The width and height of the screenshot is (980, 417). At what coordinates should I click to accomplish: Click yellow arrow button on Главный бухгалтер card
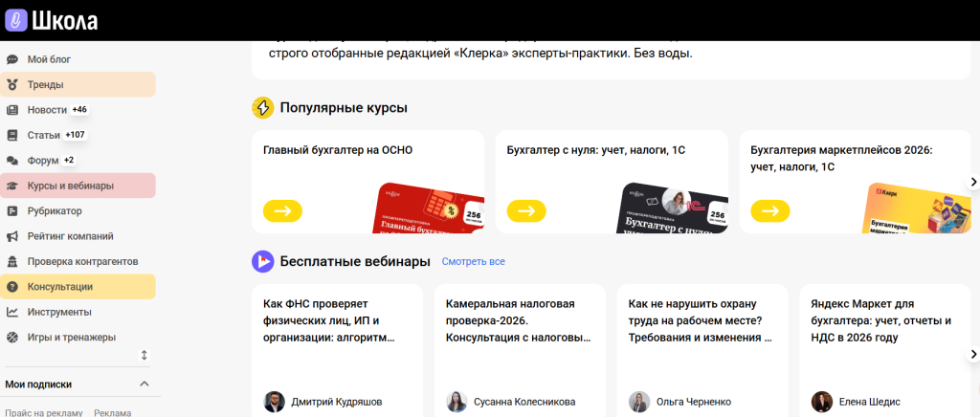[x=282, y=211]
